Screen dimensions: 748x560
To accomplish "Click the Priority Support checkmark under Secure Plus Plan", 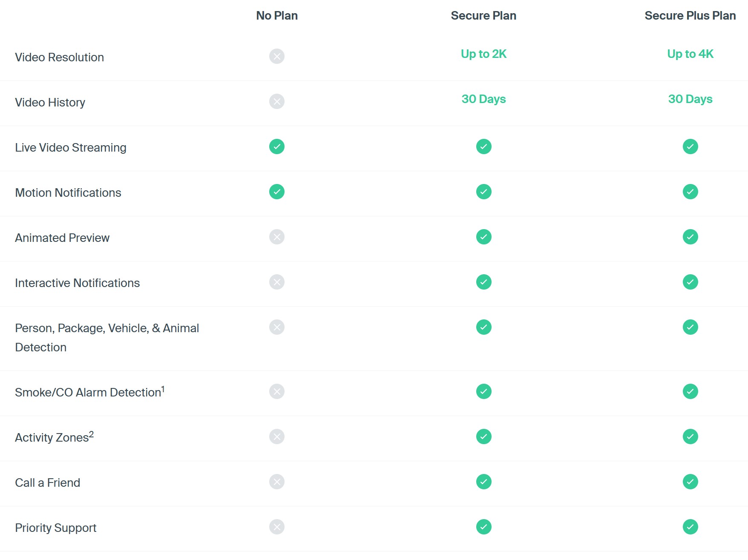I will click(x=690, y=527).
